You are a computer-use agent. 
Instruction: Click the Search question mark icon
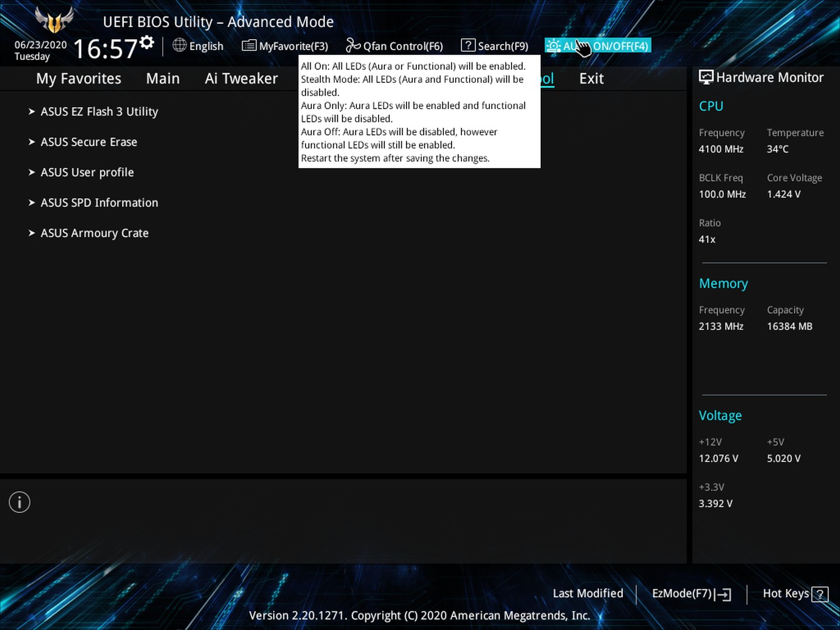click(468, 45)
